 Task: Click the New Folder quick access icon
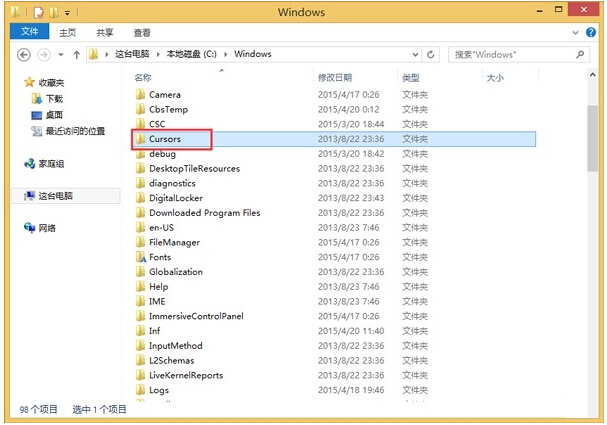point(54,12)
